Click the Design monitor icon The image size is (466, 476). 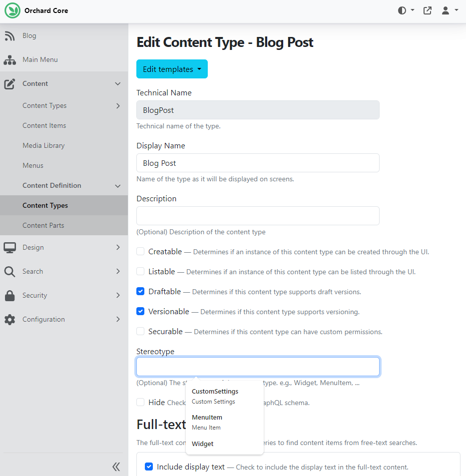(x=9, y=247)
